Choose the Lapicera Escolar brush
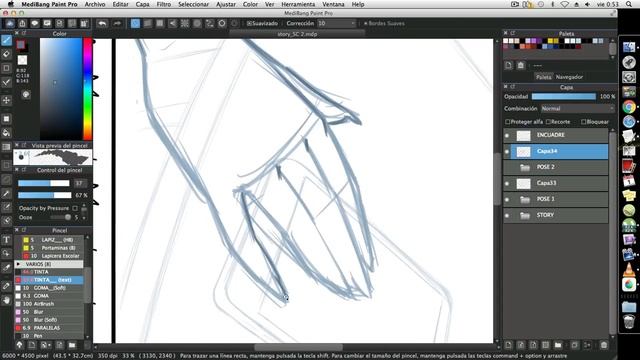 pyautogui.click(x=49, y=256)
